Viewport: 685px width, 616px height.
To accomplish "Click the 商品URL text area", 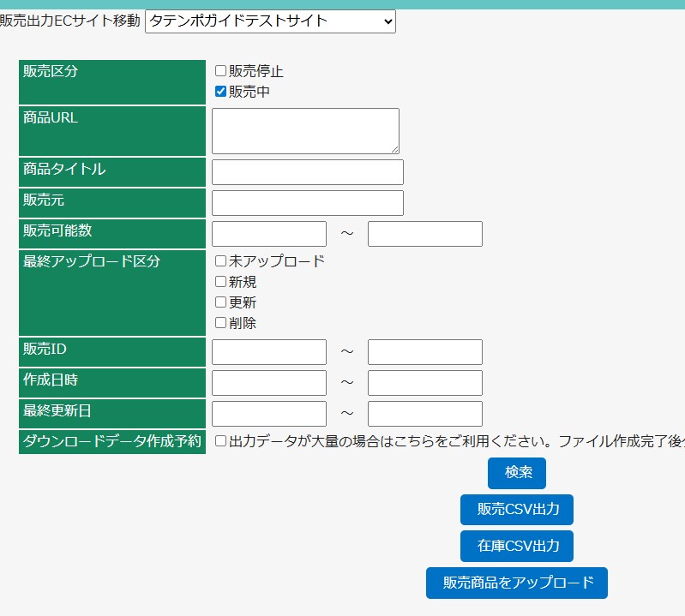I will [x=305, y=131].
